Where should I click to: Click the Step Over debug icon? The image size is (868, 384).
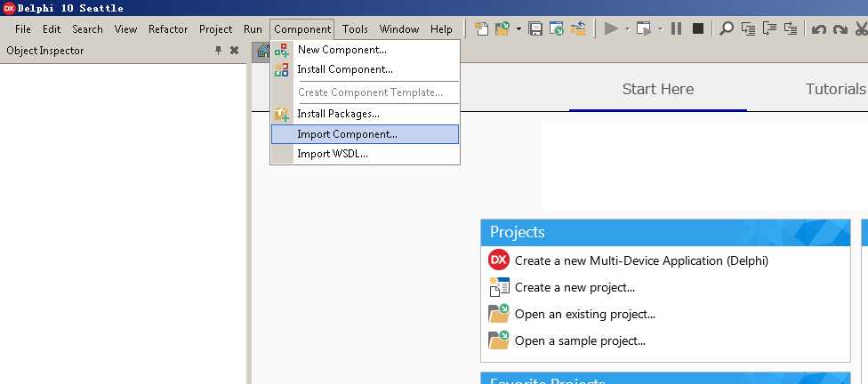(769, 28)
